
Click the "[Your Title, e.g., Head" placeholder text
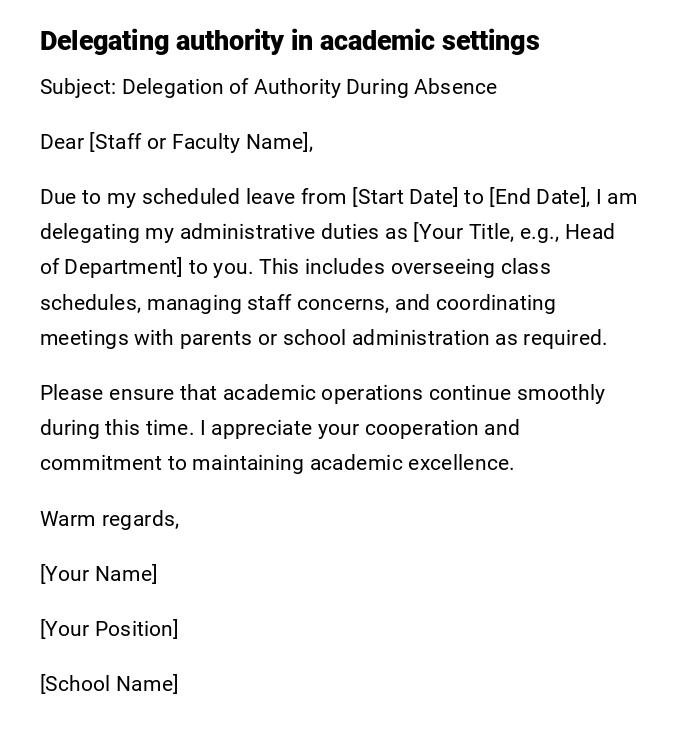514,232
